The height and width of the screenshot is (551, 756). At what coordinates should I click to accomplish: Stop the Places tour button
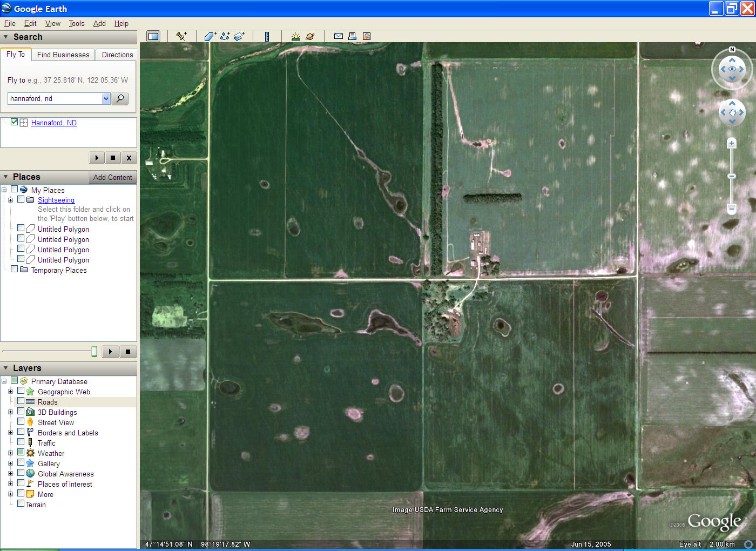tap(128, 352)
